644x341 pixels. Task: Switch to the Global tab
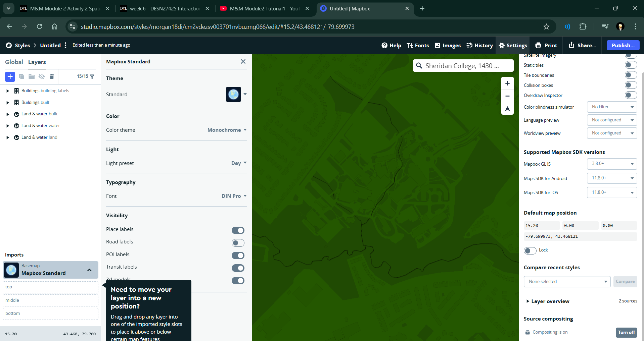pyautogui.click(x=14, y=62)
